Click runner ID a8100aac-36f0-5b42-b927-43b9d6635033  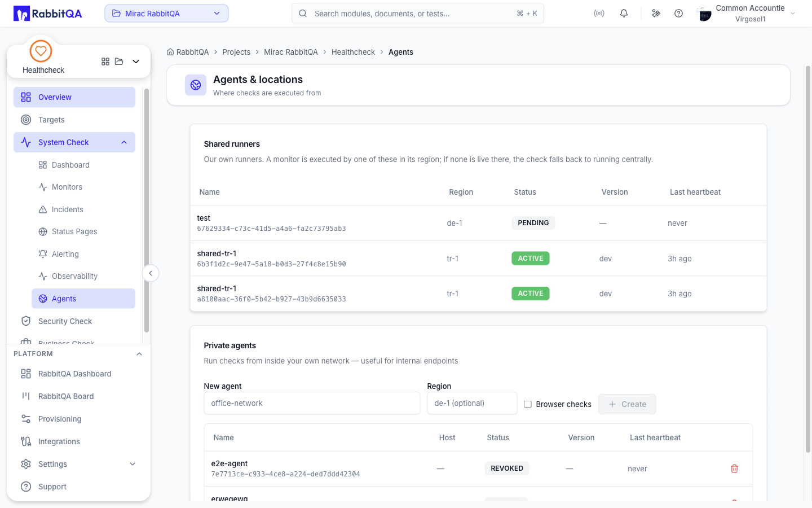coord(272,299)
